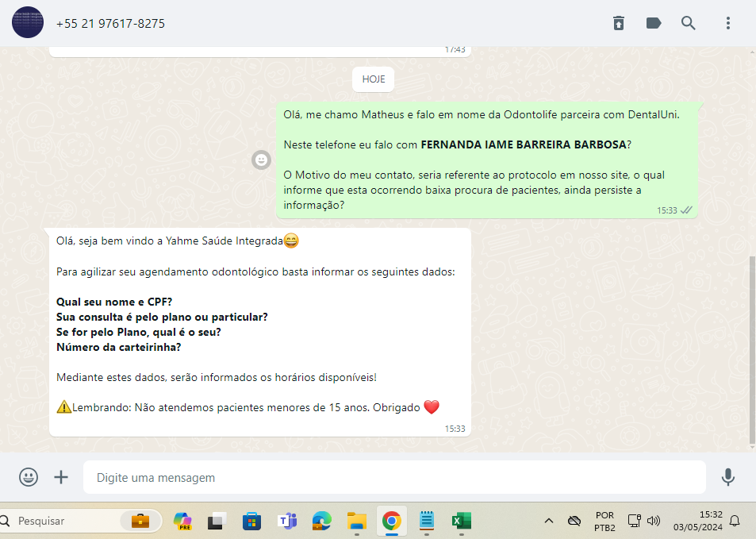Start recording a voice message
This screenshot has height=539, width=756.
point(727,477)
